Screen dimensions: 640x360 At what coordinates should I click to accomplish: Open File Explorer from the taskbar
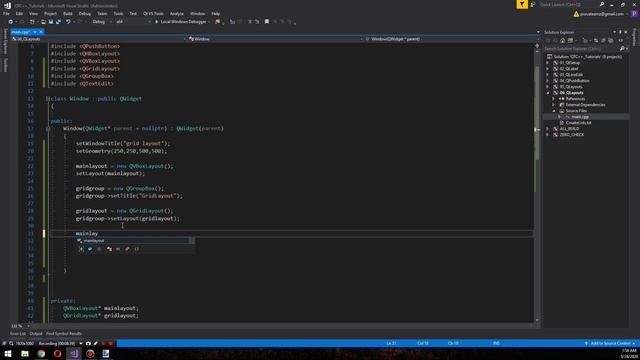pos(25,354)
